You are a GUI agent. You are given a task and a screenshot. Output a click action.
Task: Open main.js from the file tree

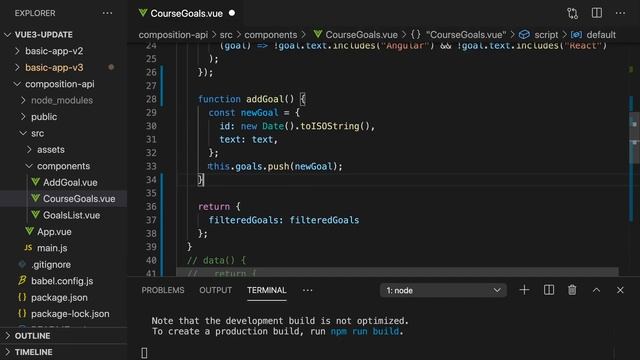point(52,248)
